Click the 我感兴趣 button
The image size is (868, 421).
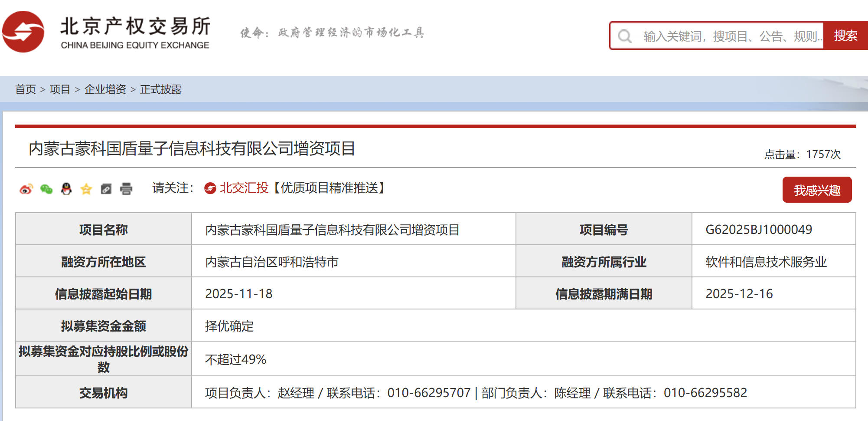point(817,190)
